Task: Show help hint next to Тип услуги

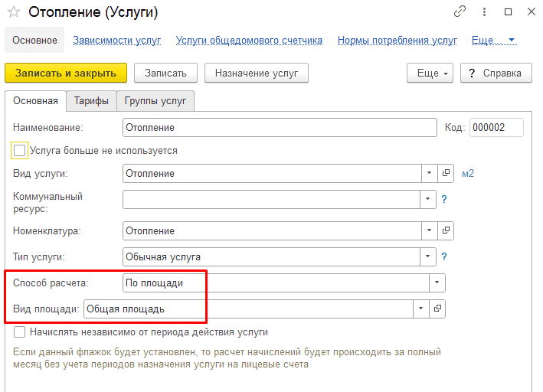Action: (444, 256)
